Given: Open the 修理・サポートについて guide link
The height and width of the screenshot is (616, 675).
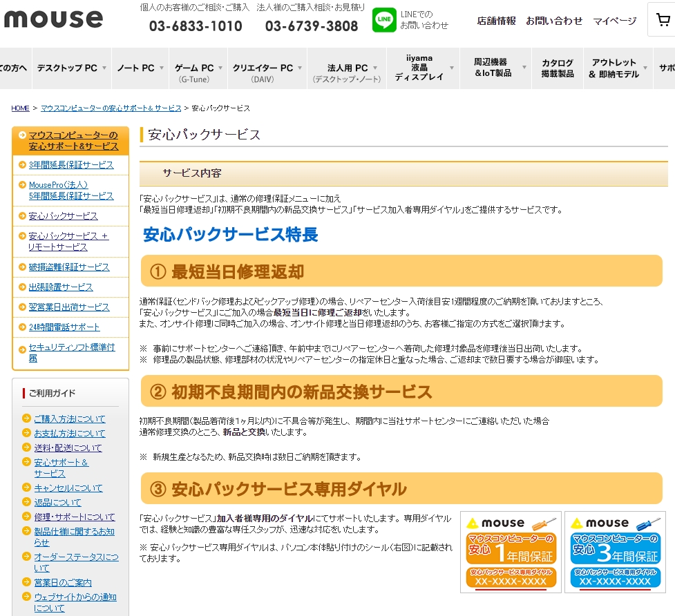Looking at the screenshot, I should point(75,517).
